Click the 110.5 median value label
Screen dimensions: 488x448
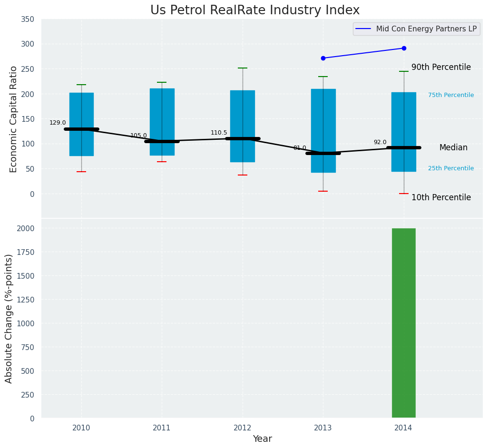point(219,133)
